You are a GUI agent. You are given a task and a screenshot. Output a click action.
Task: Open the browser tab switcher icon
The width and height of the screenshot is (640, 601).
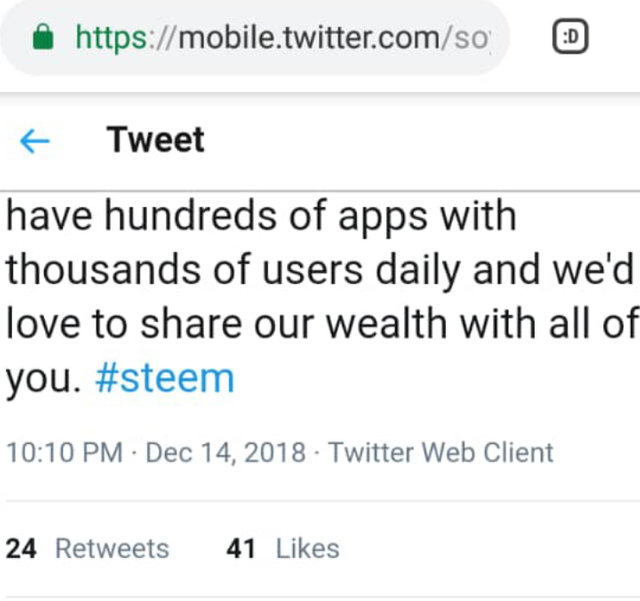(572, 38)
